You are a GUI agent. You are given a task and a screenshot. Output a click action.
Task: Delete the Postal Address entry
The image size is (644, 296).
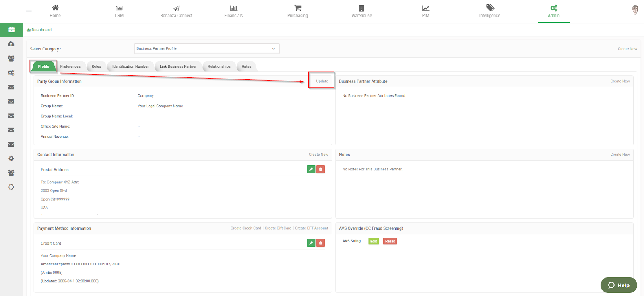tap(320, 169)
